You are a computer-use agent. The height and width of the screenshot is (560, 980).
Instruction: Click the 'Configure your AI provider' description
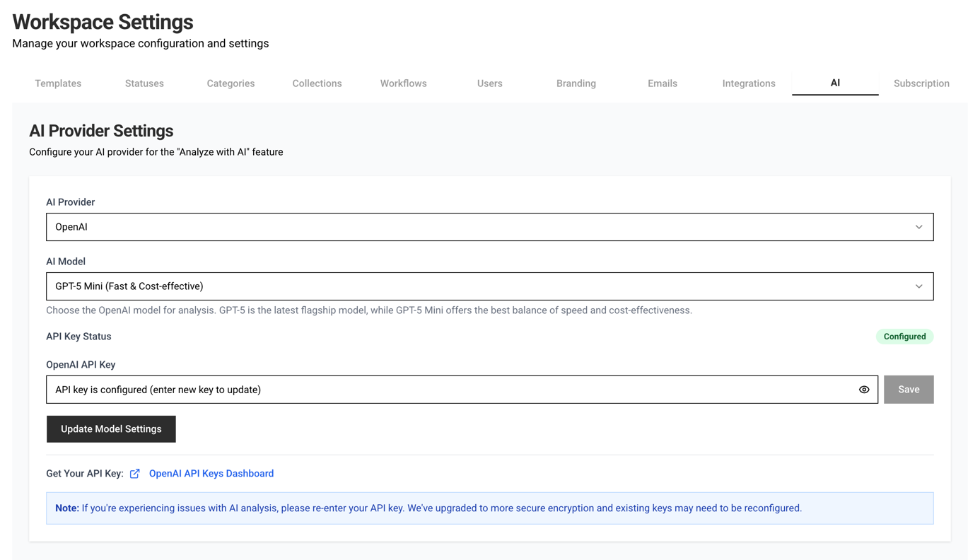click(x=156, y=152)
